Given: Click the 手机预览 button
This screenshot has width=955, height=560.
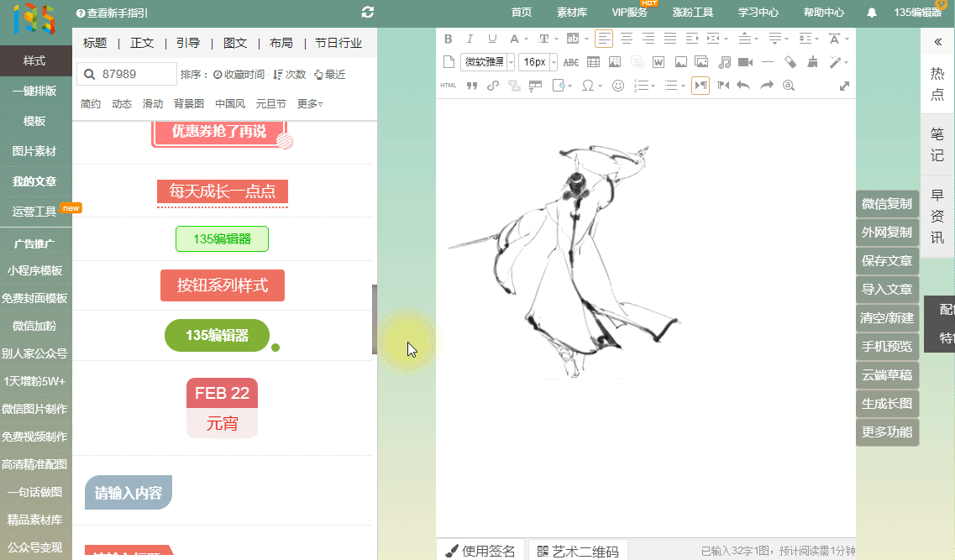Looking at the screenshot, I should (886, 347).
